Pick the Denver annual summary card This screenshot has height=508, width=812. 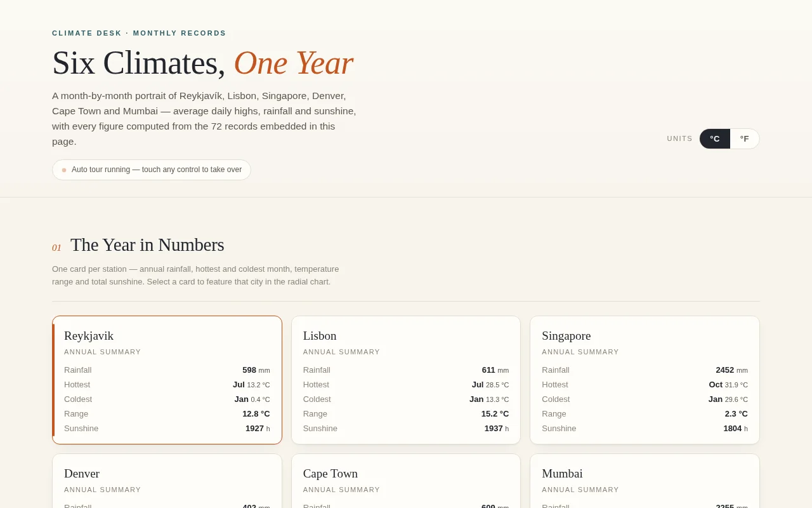pos(167,481)
